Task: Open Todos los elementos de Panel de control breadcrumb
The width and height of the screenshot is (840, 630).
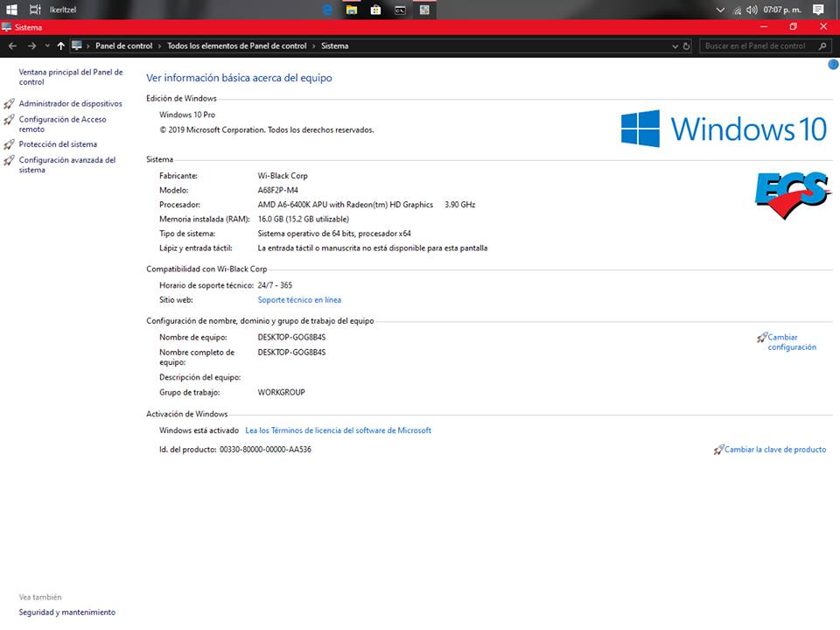Action: click(x=237, y=46)
